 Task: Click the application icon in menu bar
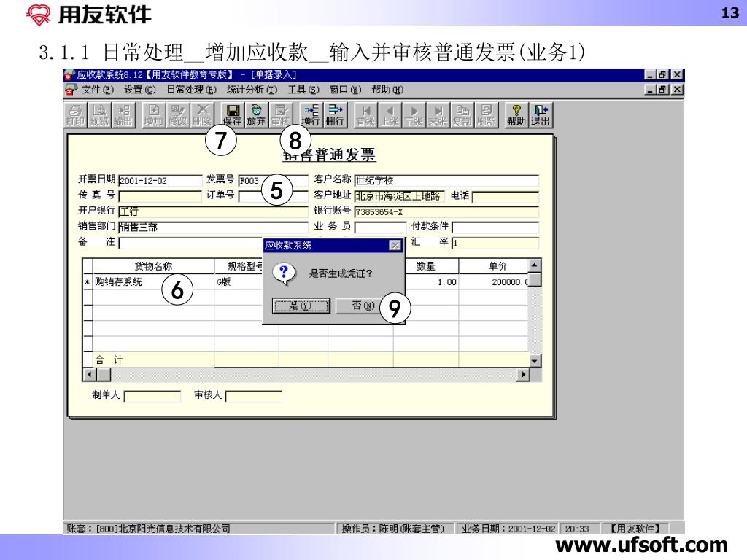pyautogui.click(x=71, y=89)
